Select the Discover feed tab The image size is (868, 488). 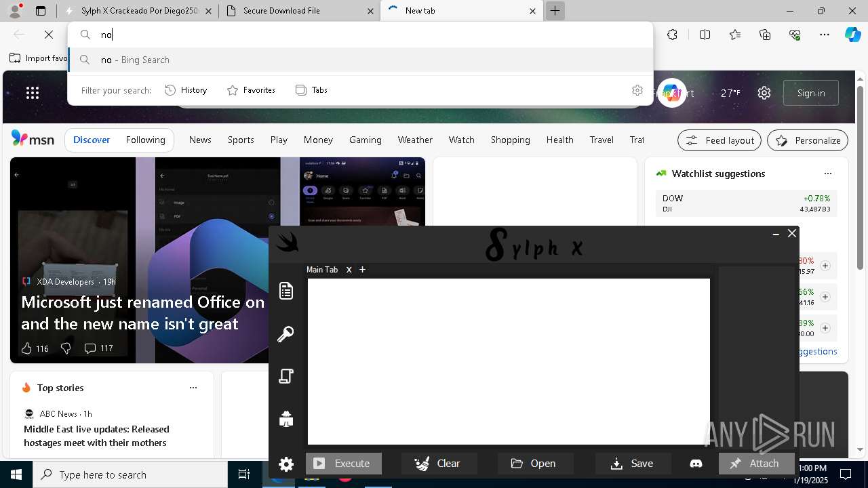click(92, 140)
